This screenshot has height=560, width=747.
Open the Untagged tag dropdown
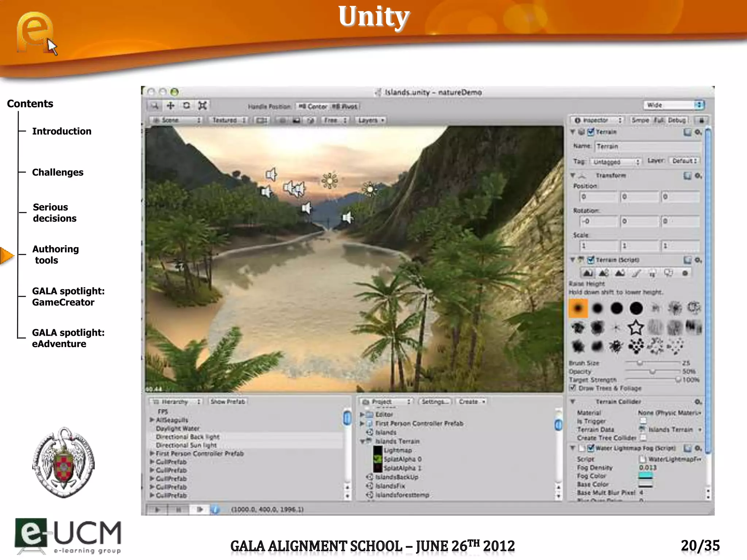pos(615,162)
